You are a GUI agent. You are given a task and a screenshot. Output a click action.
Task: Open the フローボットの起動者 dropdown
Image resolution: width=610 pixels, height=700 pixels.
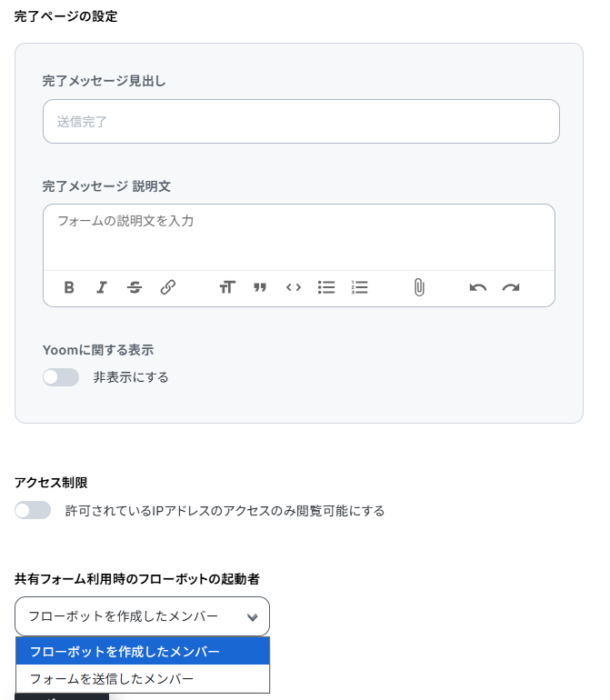[142, 616]
